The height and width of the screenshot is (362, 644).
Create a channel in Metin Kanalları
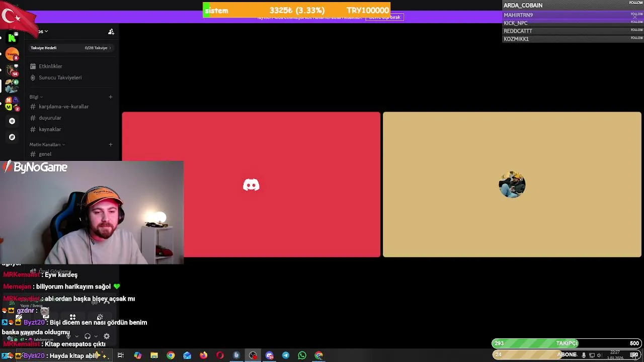(111, 145)
